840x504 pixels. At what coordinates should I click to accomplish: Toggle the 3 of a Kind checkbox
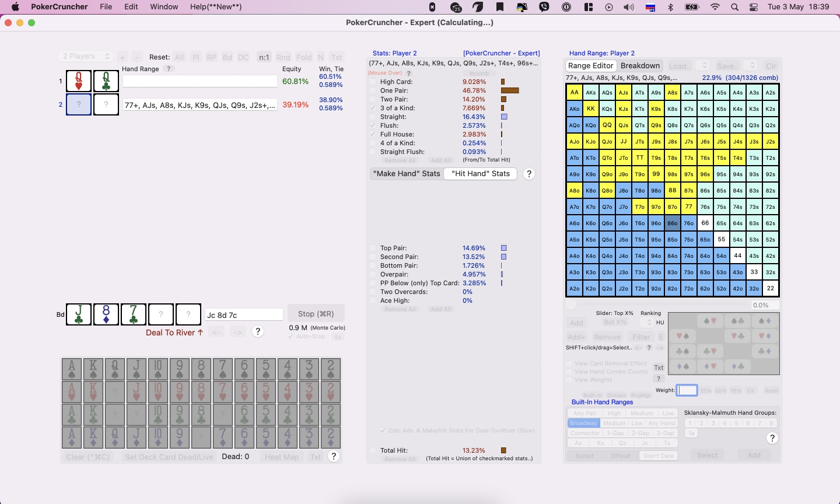tap(373, 108)
